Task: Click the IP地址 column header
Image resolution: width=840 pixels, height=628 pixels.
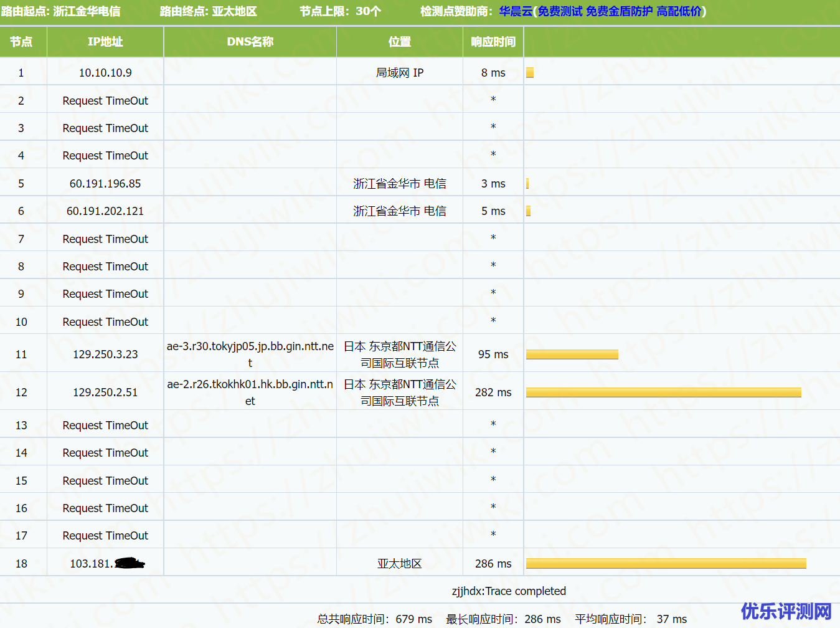Action: [105, 42]
